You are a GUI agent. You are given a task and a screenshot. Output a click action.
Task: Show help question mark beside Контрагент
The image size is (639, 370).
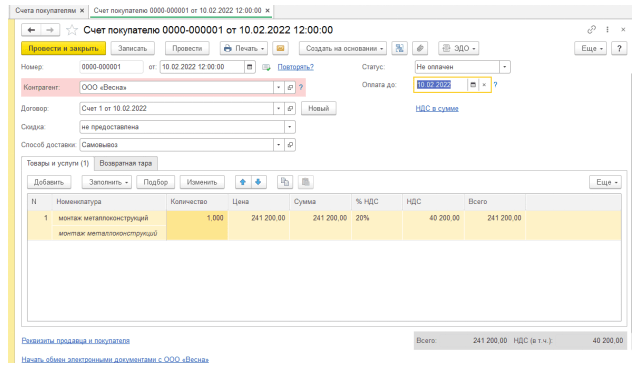[301, 87]
